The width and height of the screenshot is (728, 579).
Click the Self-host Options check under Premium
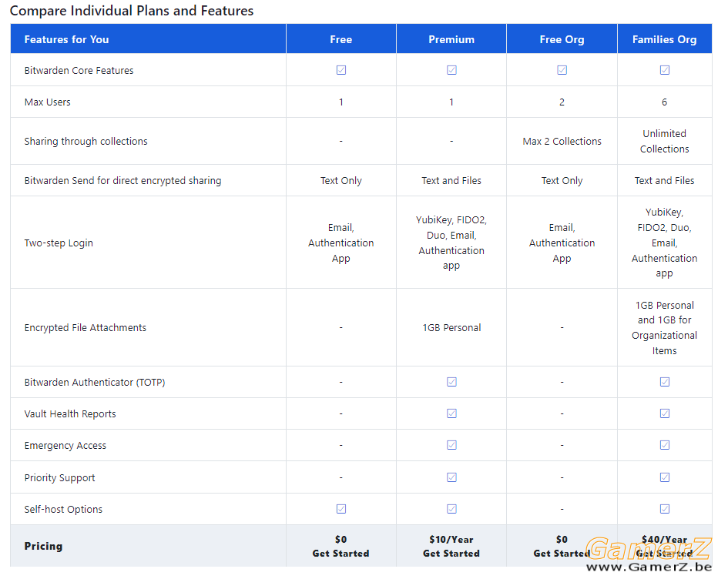pyautogui.click(x=451, y=509)
